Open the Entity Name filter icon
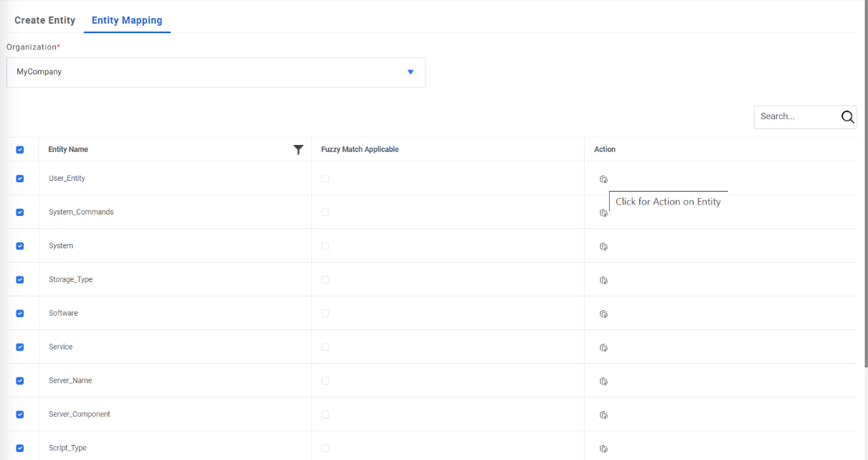 [x=298, y=149]
